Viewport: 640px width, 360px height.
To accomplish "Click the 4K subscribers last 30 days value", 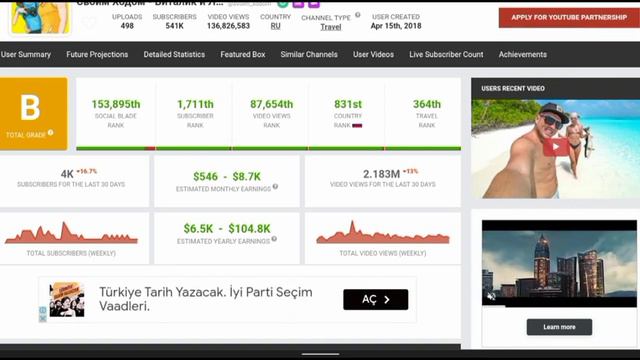I will [x=67, y=174].
